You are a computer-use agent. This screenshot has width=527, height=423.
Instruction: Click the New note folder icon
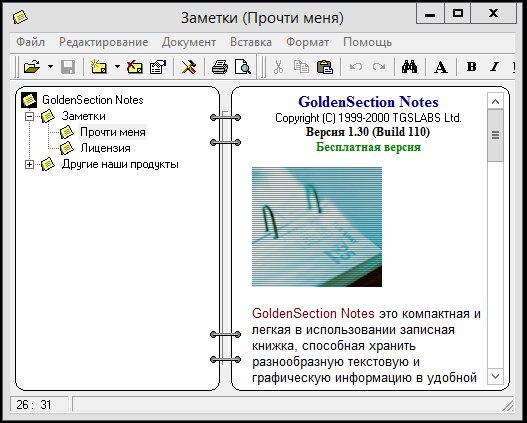click(x=98, y=67)
